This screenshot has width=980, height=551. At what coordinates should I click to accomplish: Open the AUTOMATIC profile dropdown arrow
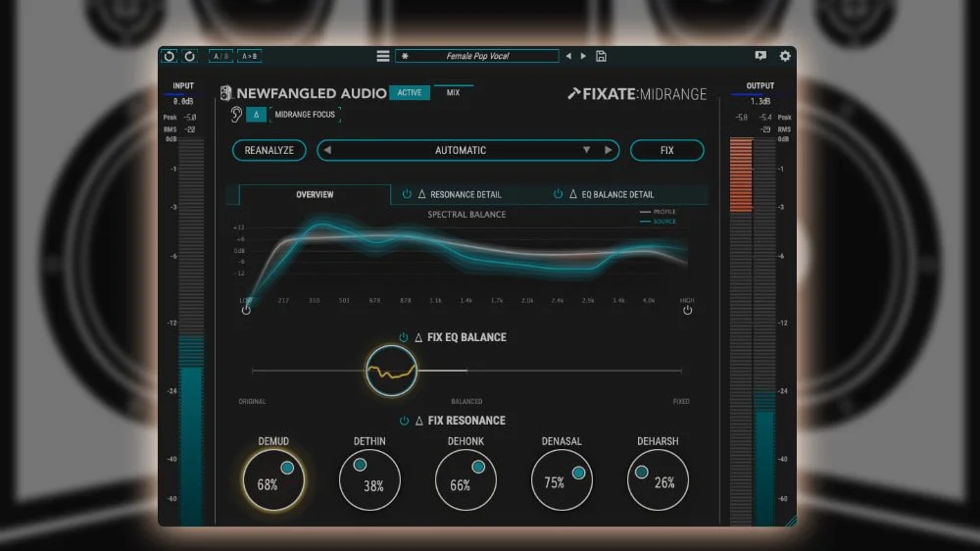point(586,150)
